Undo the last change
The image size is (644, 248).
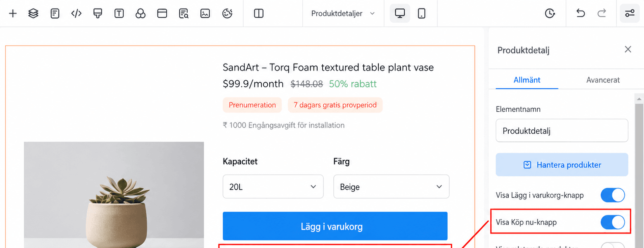pos(581,13)
